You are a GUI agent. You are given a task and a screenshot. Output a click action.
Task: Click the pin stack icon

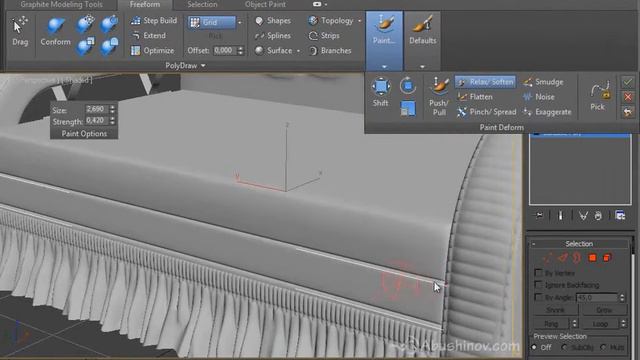coord(540,216)
